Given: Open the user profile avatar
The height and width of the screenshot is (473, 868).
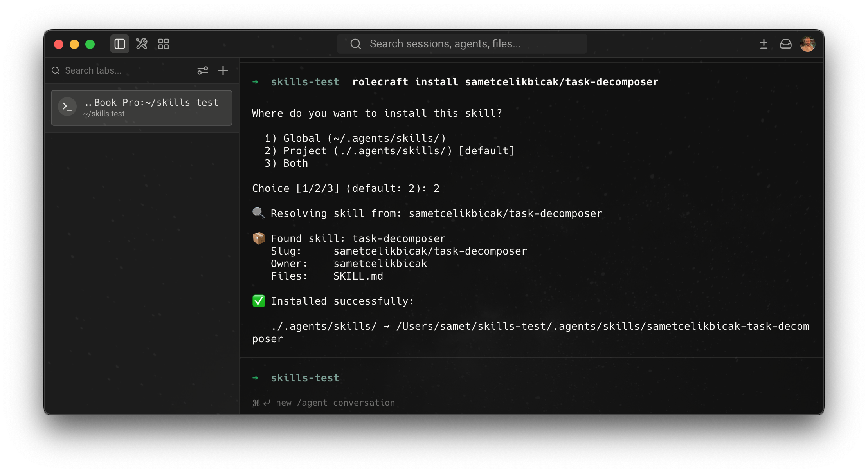Looking at the screenshot, I should [x=808, y=44].
